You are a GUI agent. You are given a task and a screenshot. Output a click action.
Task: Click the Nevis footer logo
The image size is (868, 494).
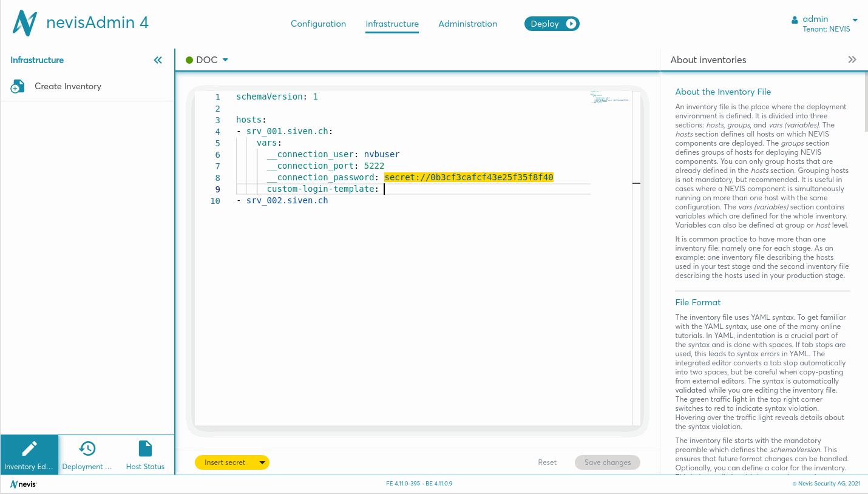[23, 484]
